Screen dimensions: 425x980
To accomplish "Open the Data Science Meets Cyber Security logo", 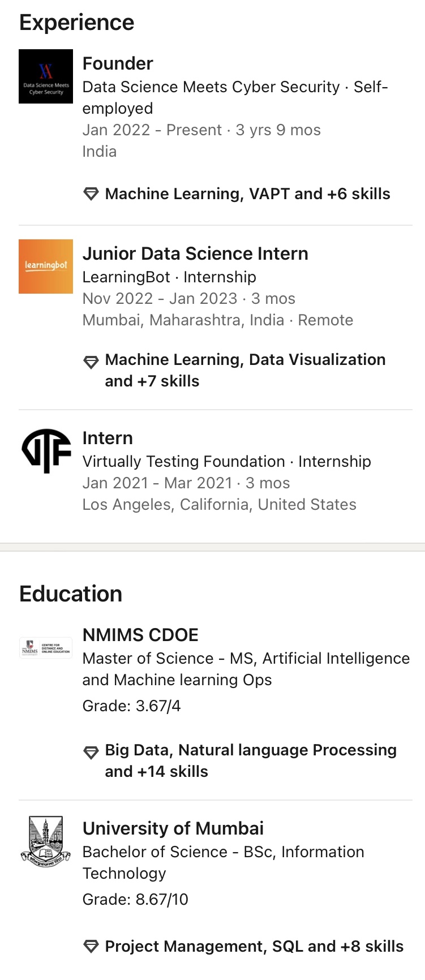I will [x=46, y=76].
